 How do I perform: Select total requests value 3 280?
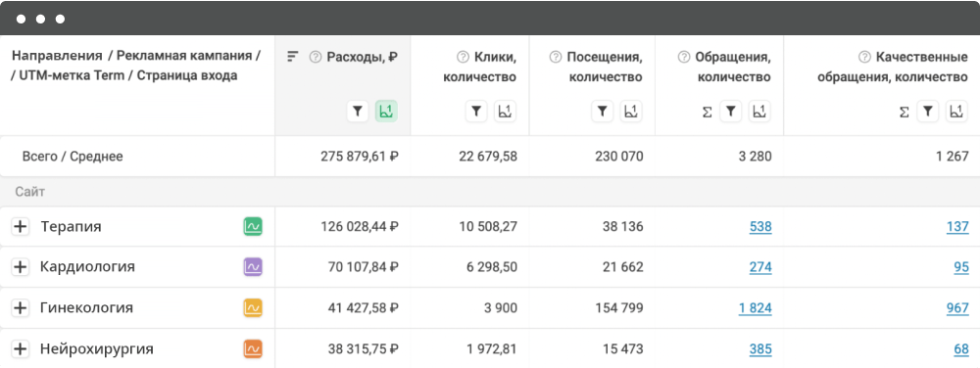click(x=755, y=156)
